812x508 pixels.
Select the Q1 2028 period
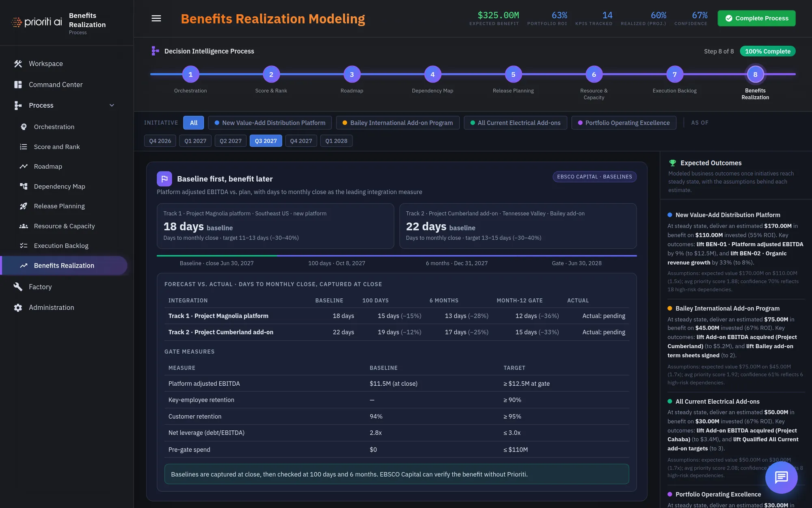tap(336, 141)
